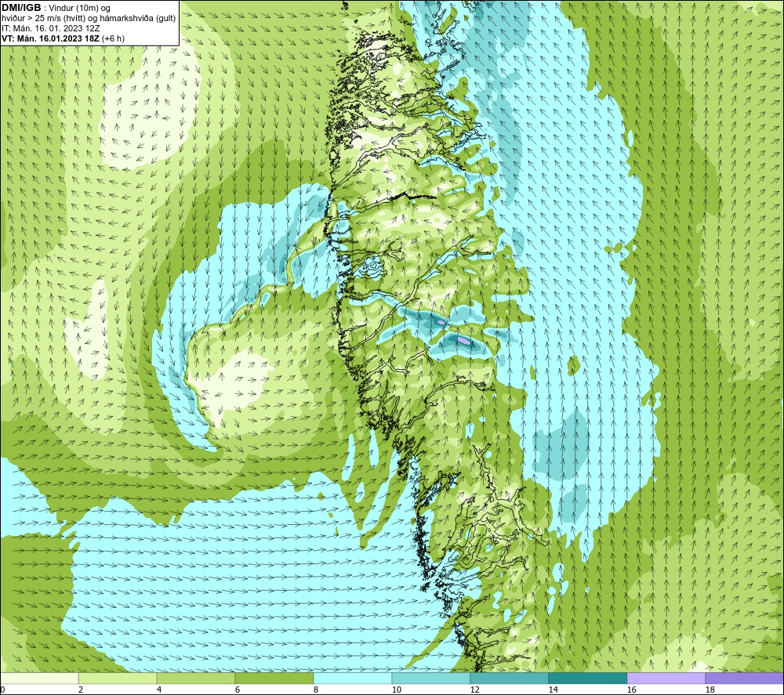Click the 16–18 m/s lavender legend swatch
This screenshot has height=695, width=784.
click(666, 678)
